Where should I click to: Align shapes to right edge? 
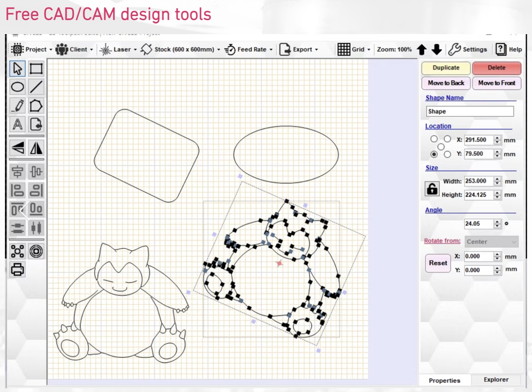(x=36, y=190)
